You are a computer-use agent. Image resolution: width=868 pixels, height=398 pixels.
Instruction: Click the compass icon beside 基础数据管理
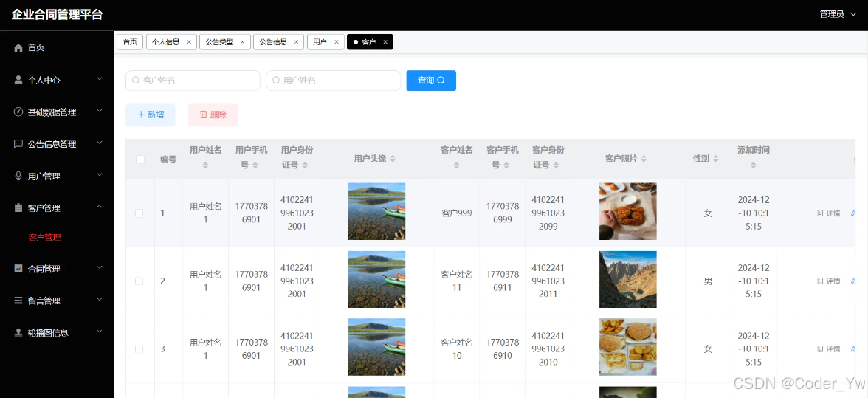point(18,111)
